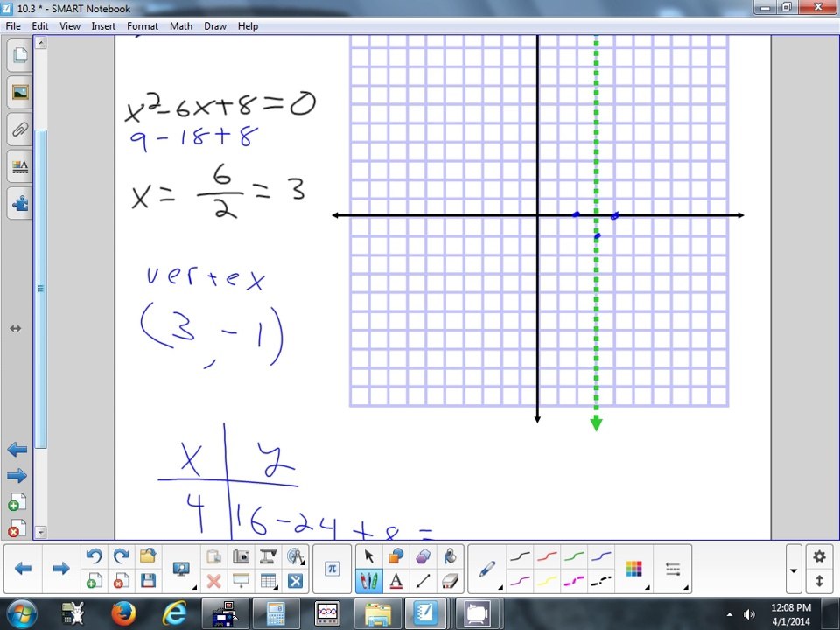The image size is (840, 630).
Task: Click the toolbar settings gear
Action: pyautogui.click(x=819, y=556)
